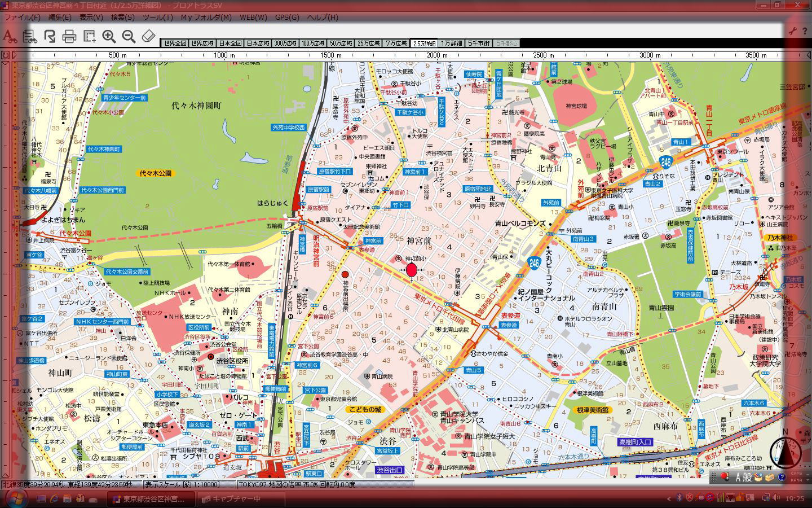Screen dimensions: 812x508
Task: Switch map scale to 5千市街
Action: [x=479, y=43]
